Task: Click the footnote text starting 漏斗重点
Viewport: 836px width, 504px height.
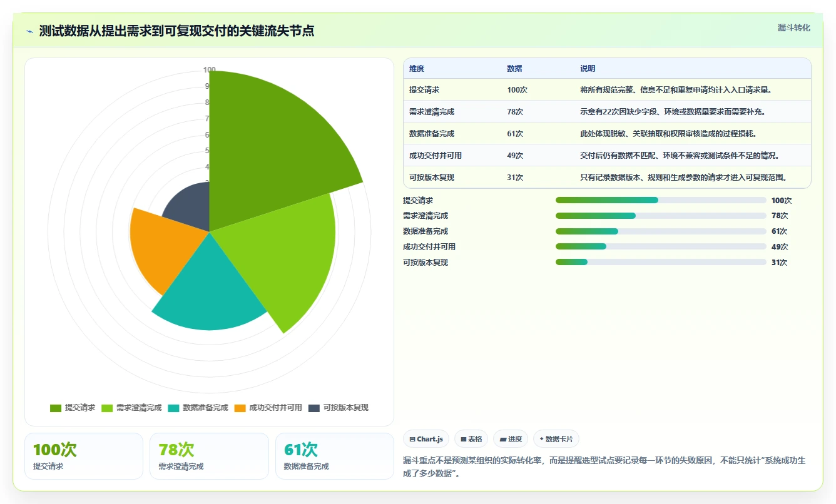Action: coord(604,466)
